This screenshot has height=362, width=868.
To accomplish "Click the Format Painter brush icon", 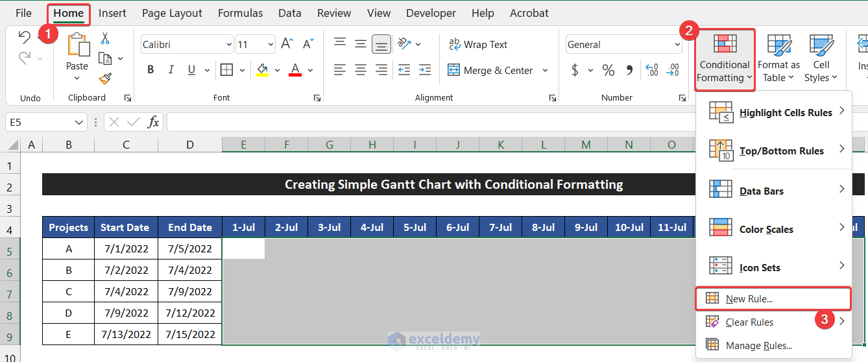I will (x=105, y=78).
